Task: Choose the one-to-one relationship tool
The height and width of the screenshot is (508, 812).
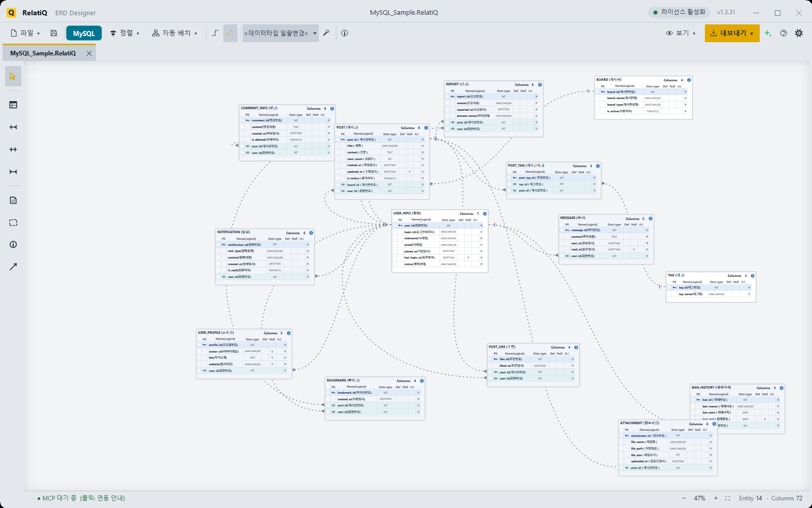Action: click(13, 149)
